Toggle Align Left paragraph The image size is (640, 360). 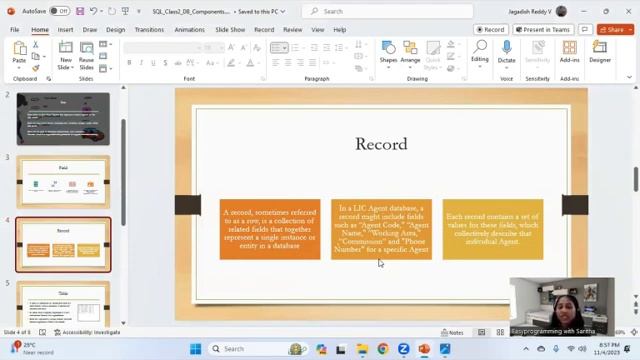click(276, 63)
